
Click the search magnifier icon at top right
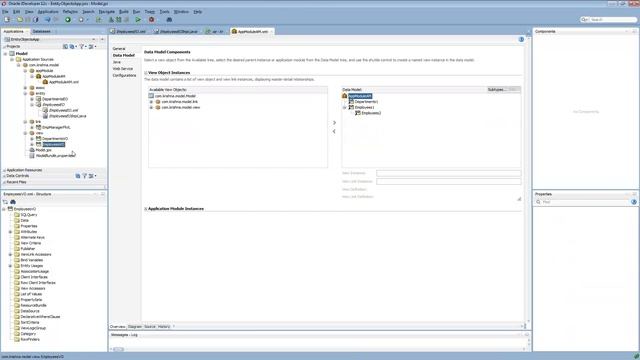[584, 20]
